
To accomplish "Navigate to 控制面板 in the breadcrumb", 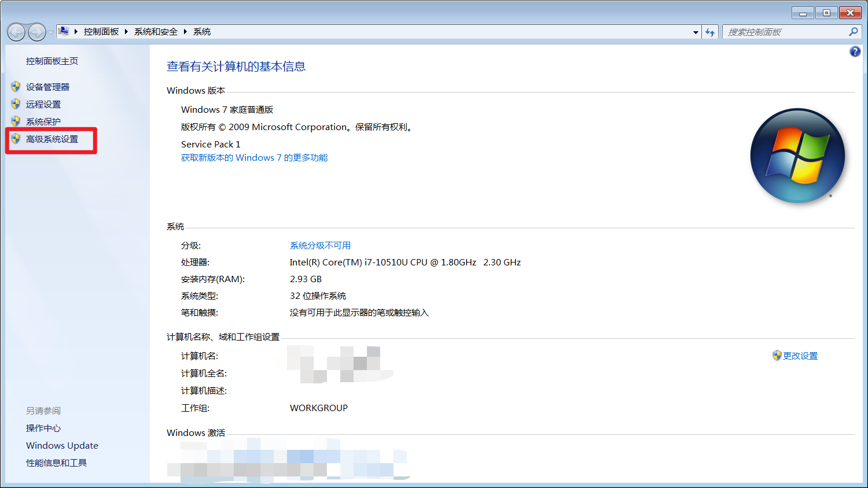I will 101,32.
